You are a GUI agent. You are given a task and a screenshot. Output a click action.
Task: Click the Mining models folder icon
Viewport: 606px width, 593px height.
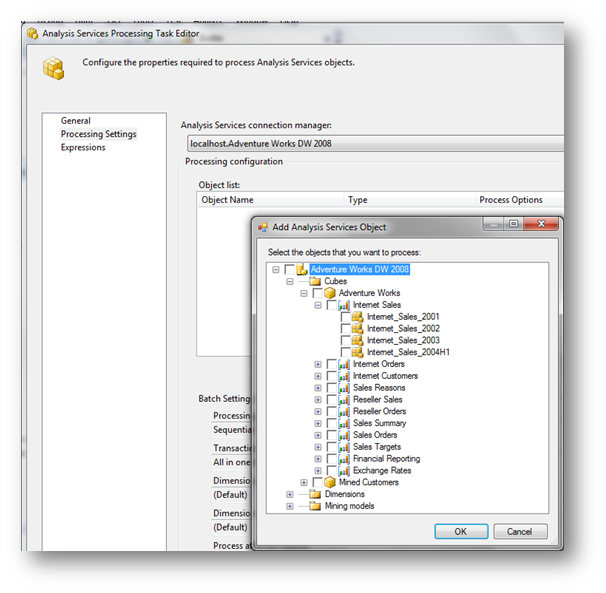coord(315,506)
